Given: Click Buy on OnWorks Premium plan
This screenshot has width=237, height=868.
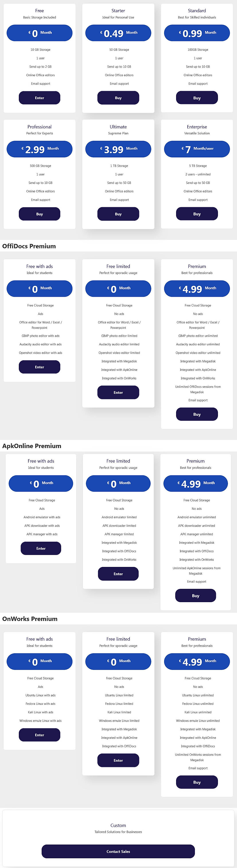Looking at the screenshot, I should tap(197, 782).
